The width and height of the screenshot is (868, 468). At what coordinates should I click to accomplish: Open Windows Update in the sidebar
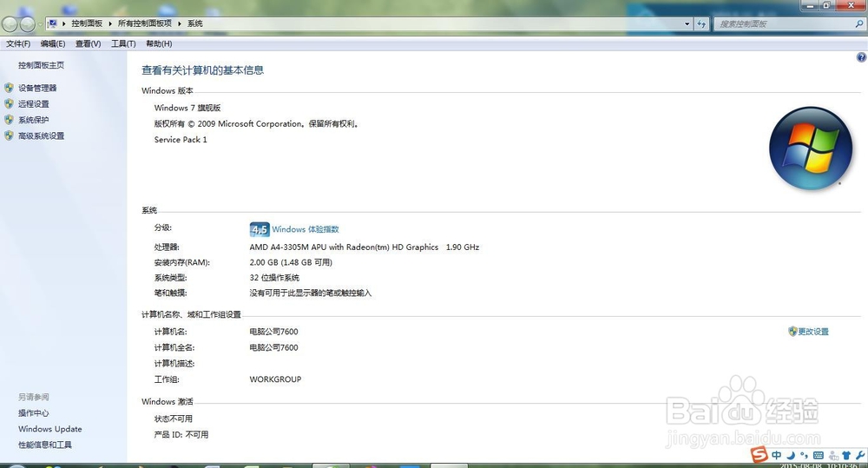49,429
